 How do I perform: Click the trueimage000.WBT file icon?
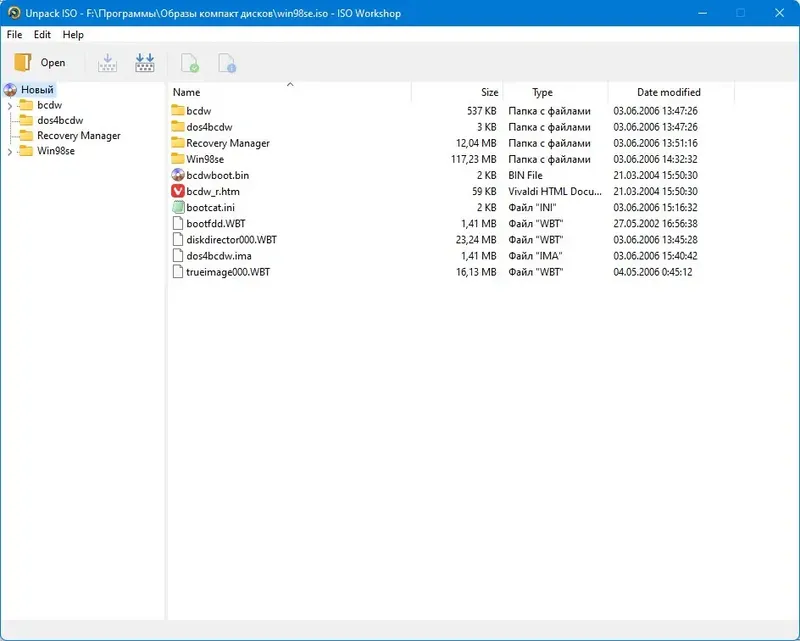[x=178, y=272]
